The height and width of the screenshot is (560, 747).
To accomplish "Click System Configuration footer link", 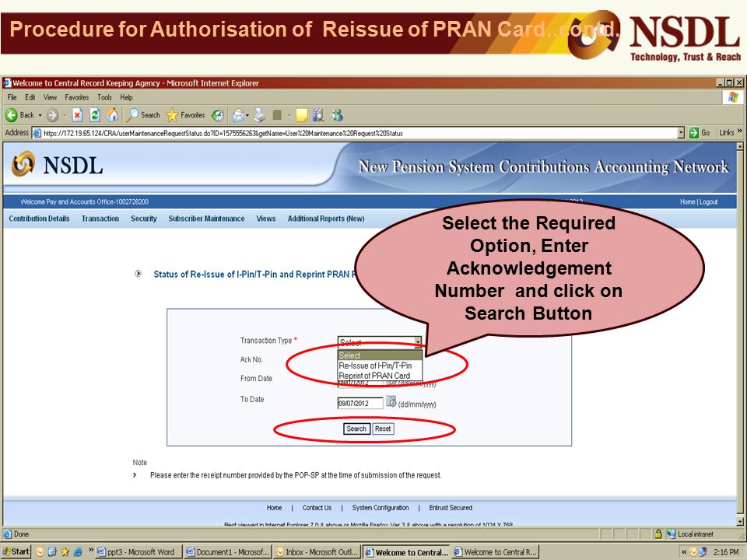I will [381, 508].
